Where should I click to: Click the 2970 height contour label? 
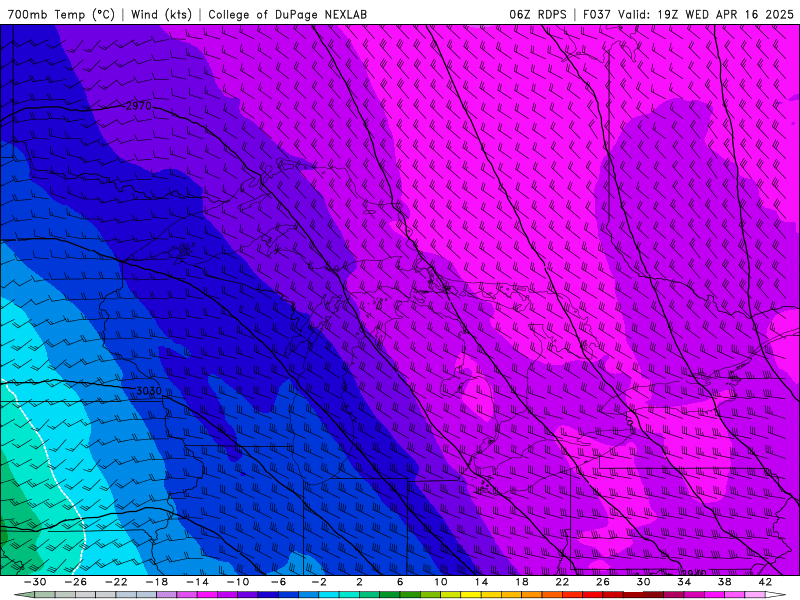coord(139,106)
